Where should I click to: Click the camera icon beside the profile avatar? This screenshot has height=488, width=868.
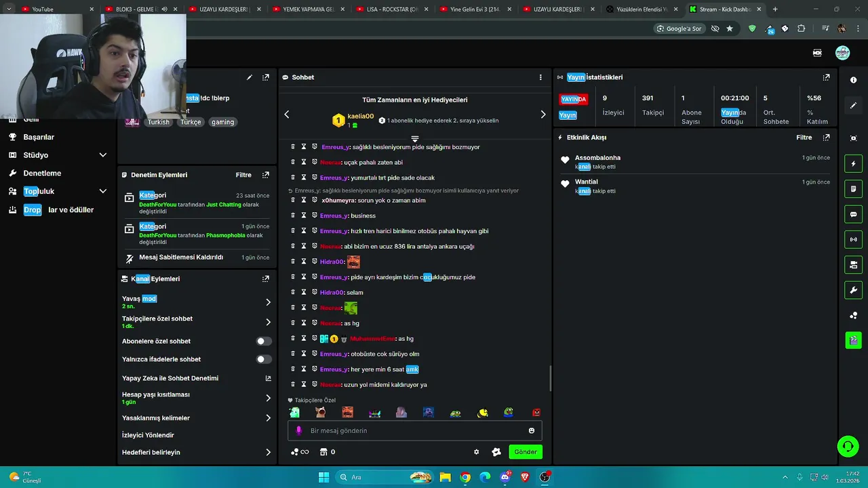tap(817, 53)
